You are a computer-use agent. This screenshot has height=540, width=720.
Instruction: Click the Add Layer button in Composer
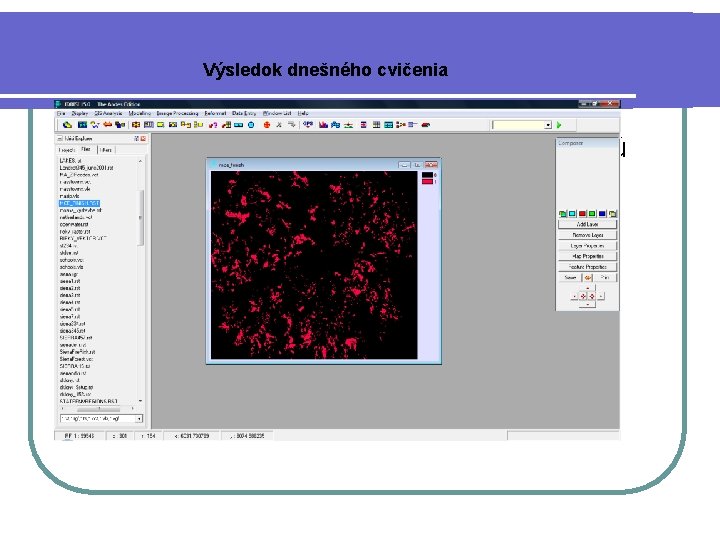click(587, 225)
